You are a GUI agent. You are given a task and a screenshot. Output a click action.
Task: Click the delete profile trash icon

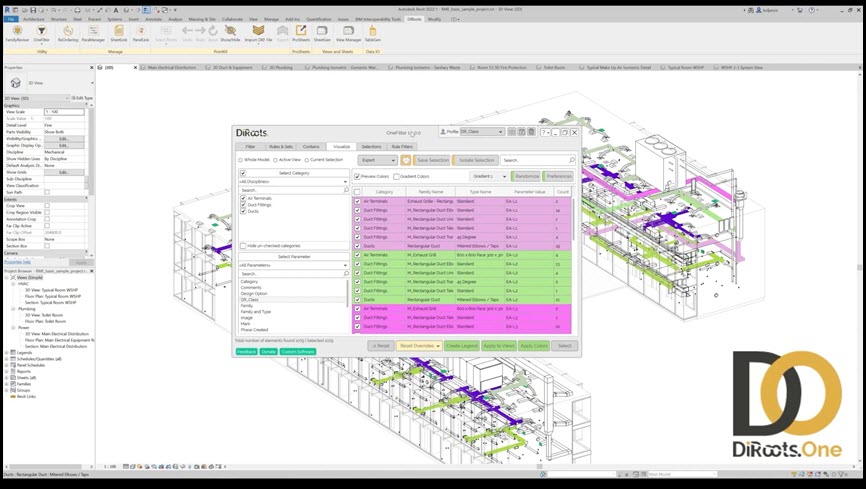click(531, 132)
